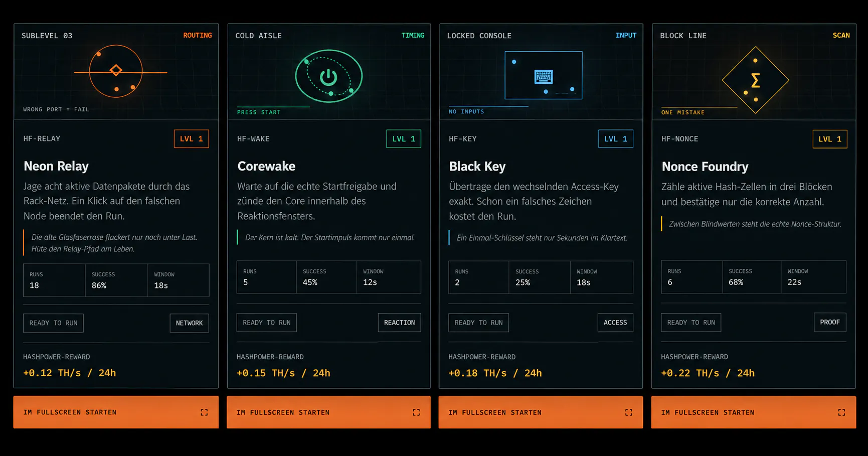This screenshot has width=868, height=456.
Task: Click the yellow LVL 1 badge of HF-NONCE
Action: pos(830,139)
